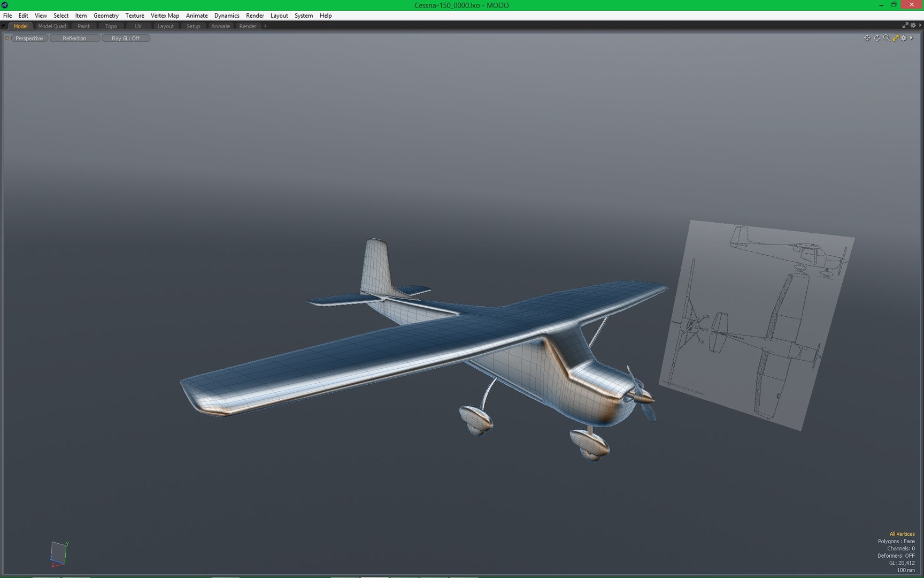Switch to the UV layout tab
This screenshot has height=578, width=924.
tap(138, 26)
